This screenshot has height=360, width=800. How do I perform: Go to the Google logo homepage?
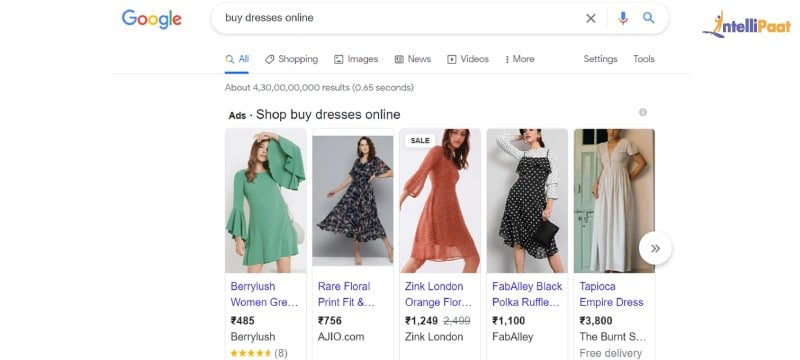(x=152, y=19)
